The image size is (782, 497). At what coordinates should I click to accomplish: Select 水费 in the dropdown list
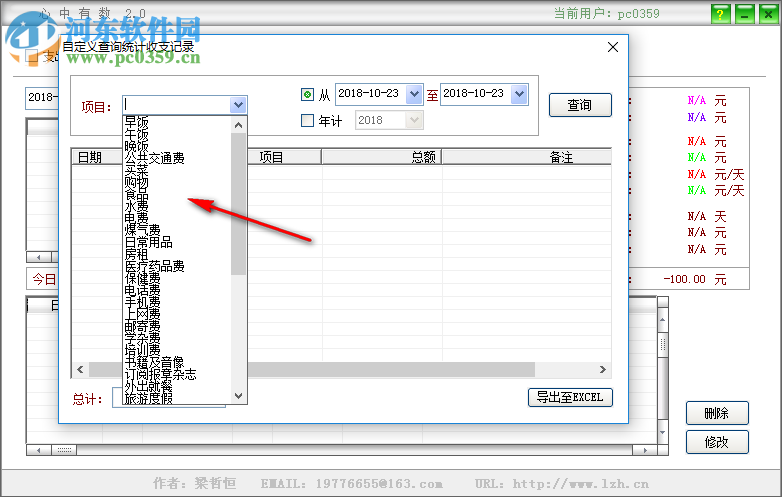coord(136,206)
